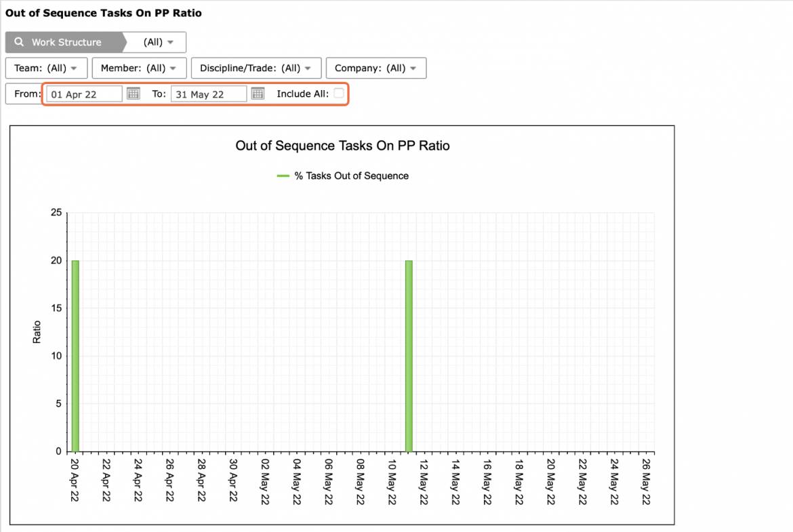Screen dimensions: 793x532
Task: Click the 02 May 22 axis label
Action: tap(264, 481)
